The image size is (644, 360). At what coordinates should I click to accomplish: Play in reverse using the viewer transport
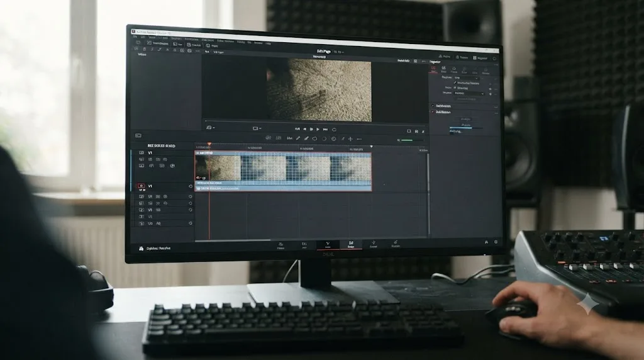[x=305, y=129]
